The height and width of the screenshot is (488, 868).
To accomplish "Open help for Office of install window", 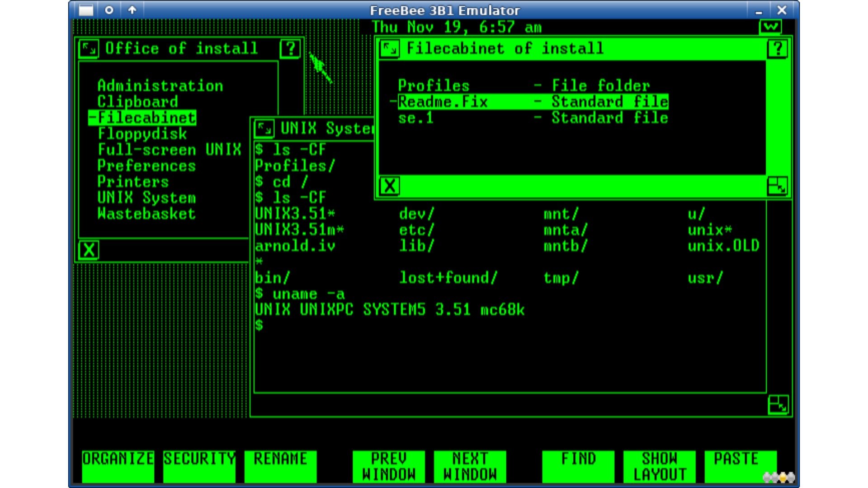I will (290, 49).
